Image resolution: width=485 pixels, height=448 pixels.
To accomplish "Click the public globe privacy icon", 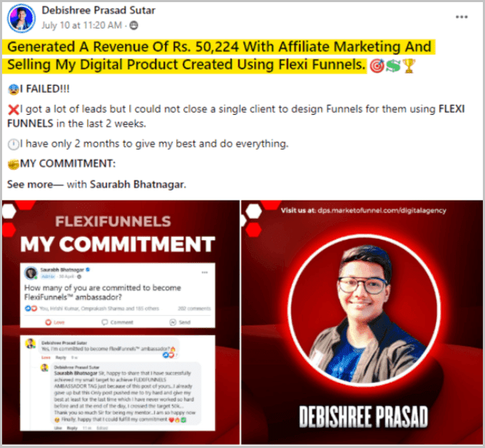I will tap(133, 26).
